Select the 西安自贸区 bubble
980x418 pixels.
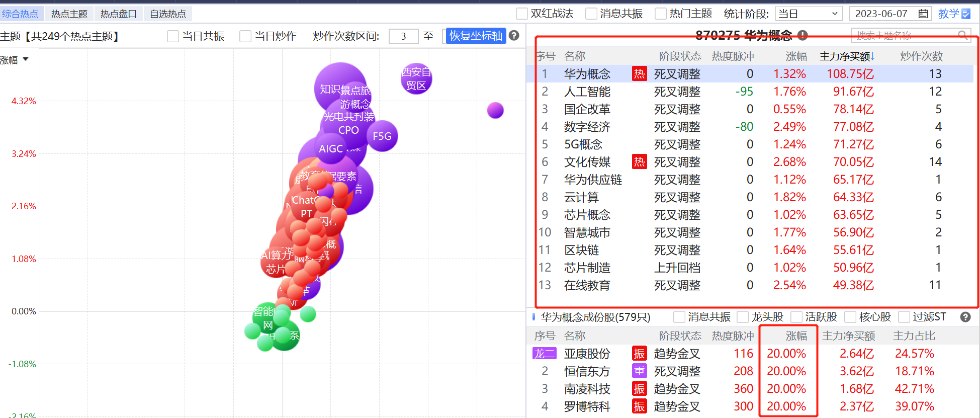416,78
